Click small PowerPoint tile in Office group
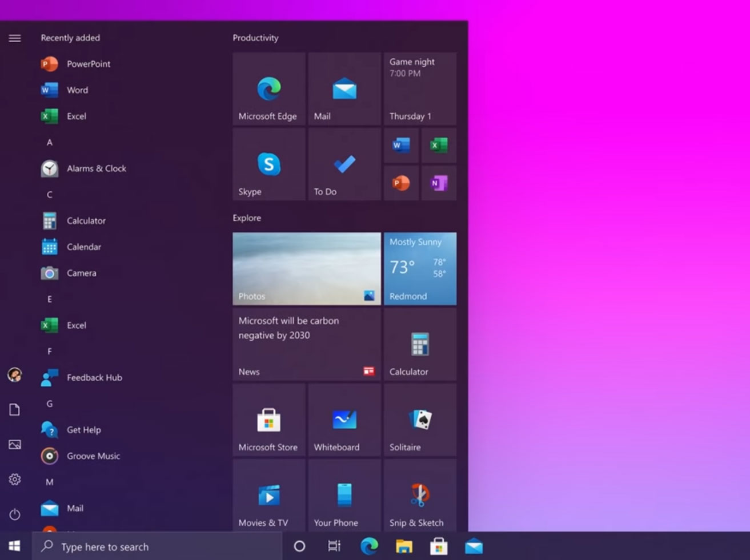This screenshot has height=560, width=750. [x=401, y=183]
